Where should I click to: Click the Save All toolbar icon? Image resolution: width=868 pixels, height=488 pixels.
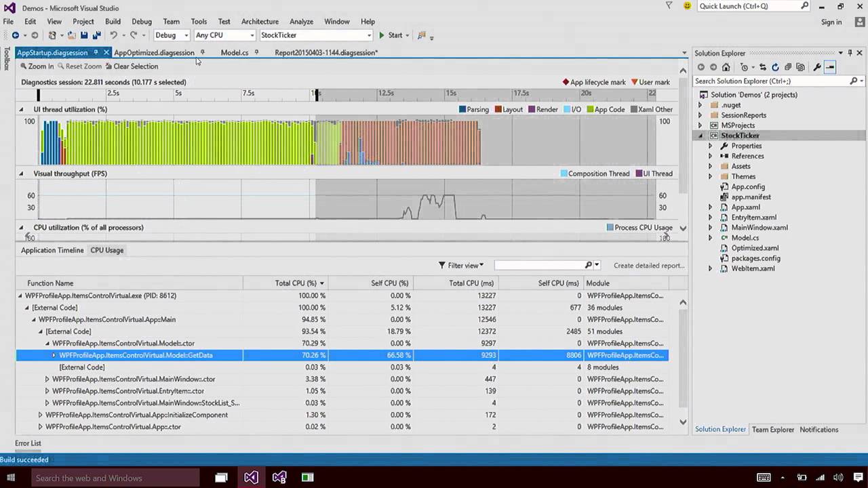click(x=96, y=35)
